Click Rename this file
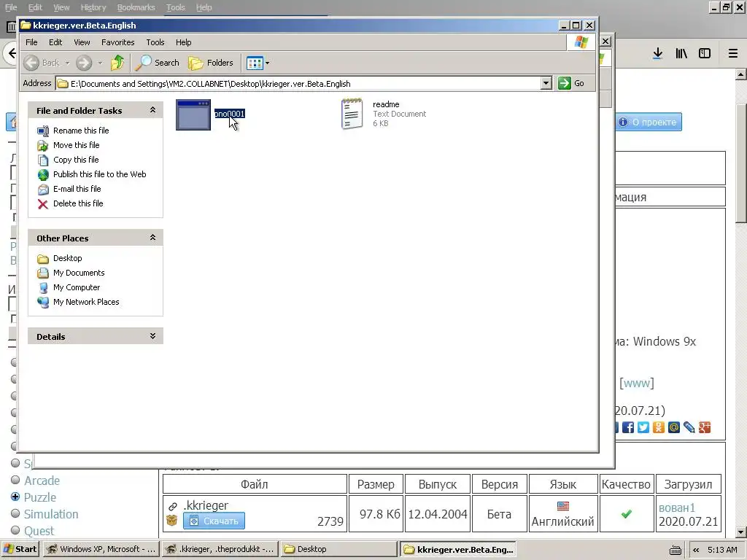 coord(81,131)
